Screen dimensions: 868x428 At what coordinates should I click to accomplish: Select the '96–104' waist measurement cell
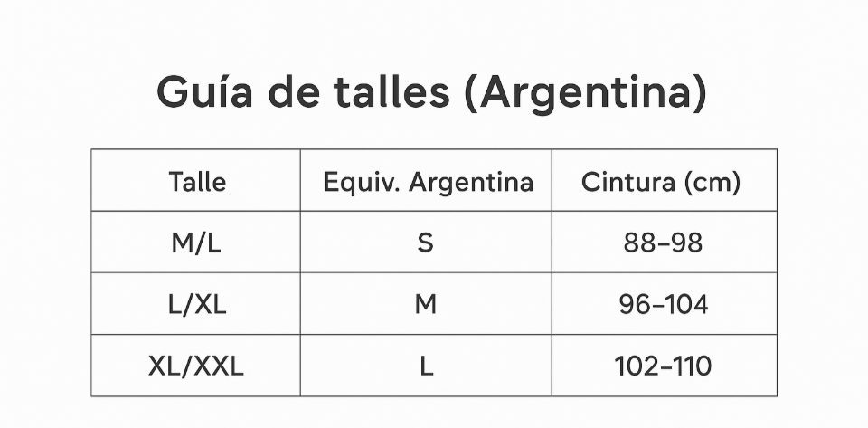click(663, 304)
